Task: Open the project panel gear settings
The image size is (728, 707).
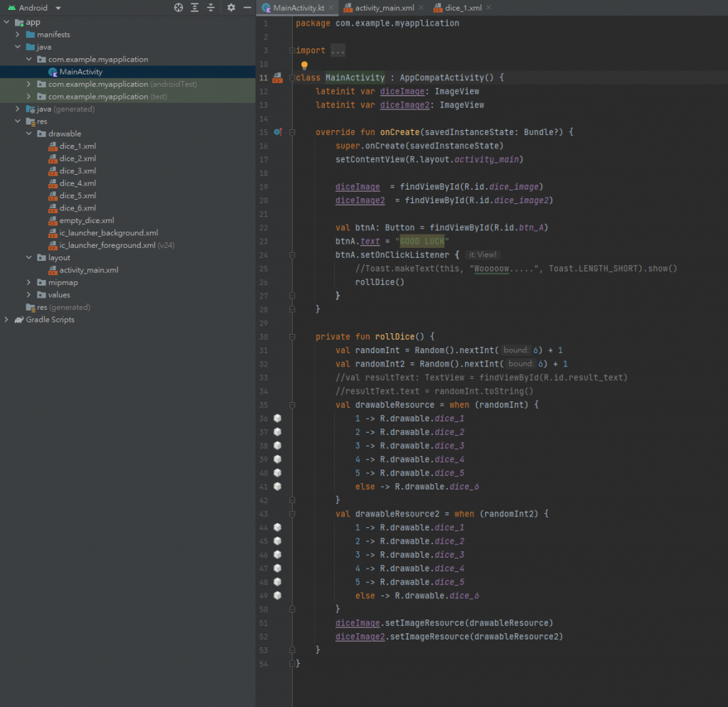Action: [x=231, y=8]
